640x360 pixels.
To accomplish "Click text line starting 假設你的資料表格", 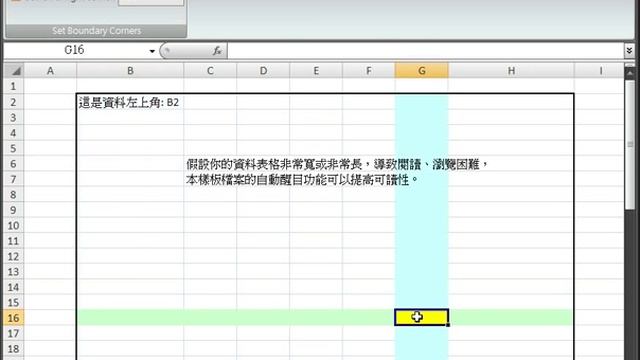I will [x=337, y=164].
